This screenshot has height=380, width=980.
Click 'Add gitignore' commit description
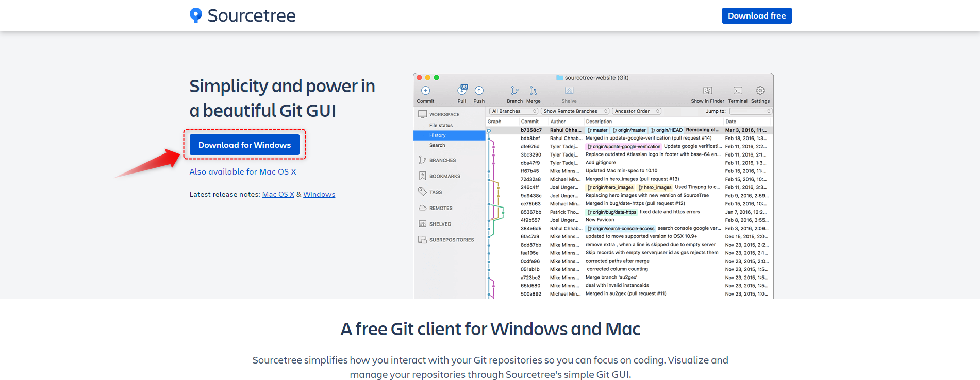click(601, 163)
